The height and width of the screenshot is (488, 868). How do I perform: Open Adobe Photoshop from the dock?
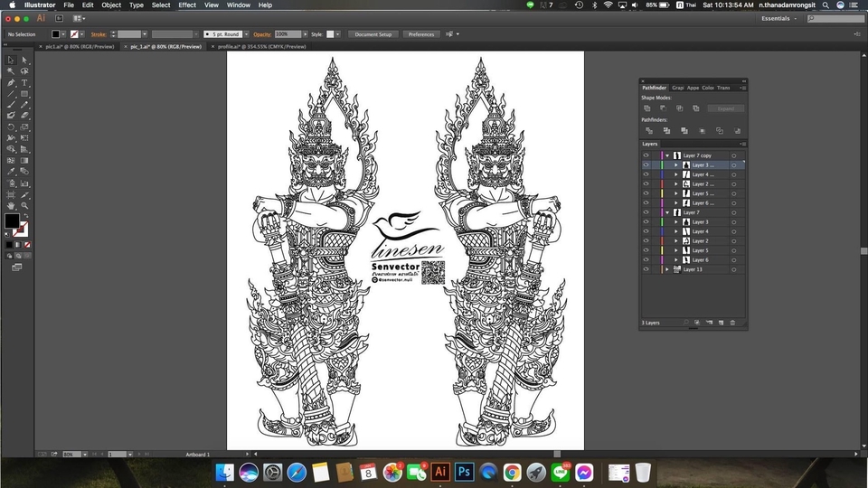[464, 472]
